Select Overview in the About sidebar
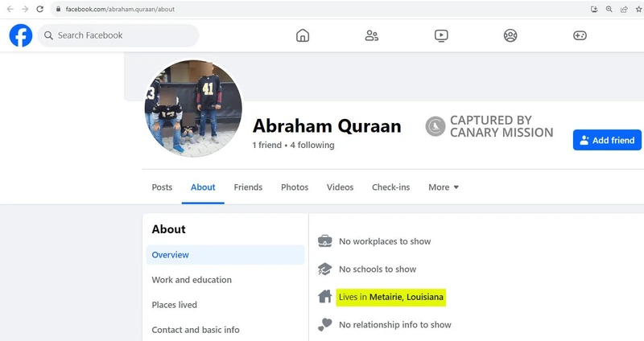644x341 pixels. [225, 255]
